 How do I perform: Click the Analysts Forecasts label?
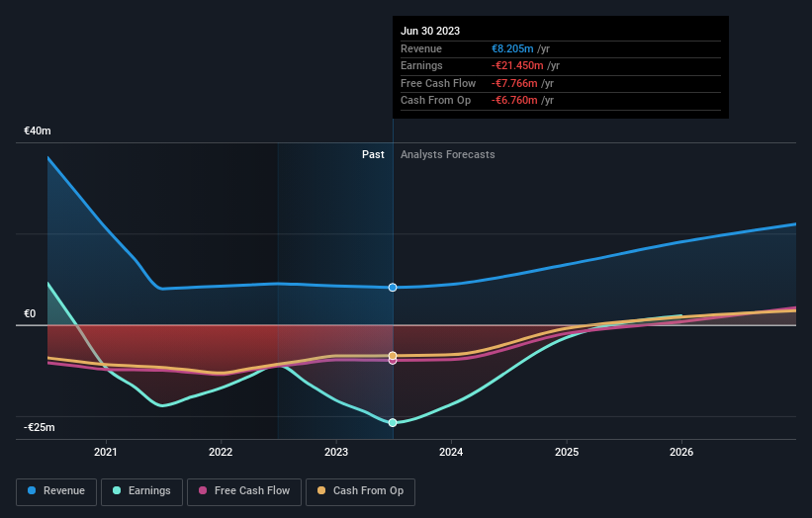(447, 154)
